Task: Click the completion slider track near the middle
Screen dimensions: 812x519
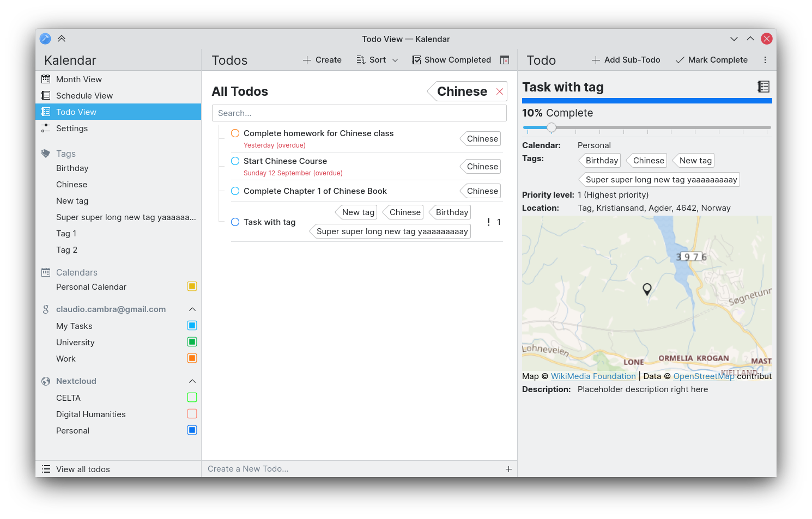Action: [x=647, y=127]
